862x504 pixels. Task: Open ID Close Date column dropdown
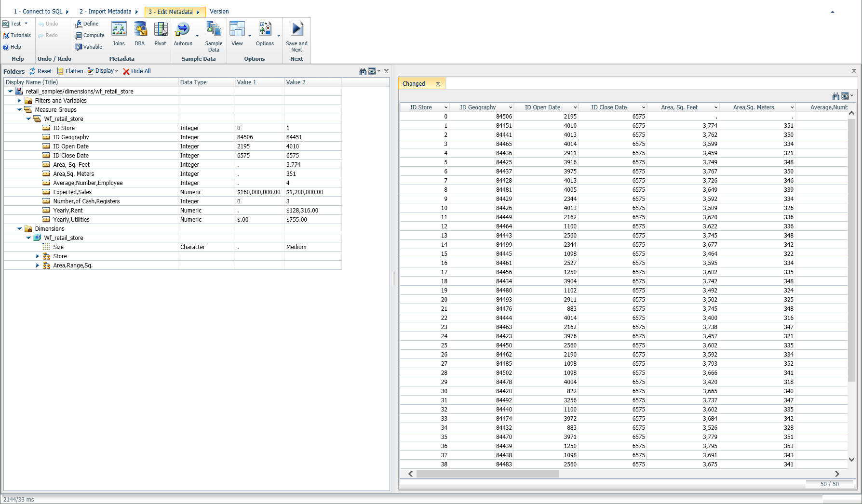(643, 107)
